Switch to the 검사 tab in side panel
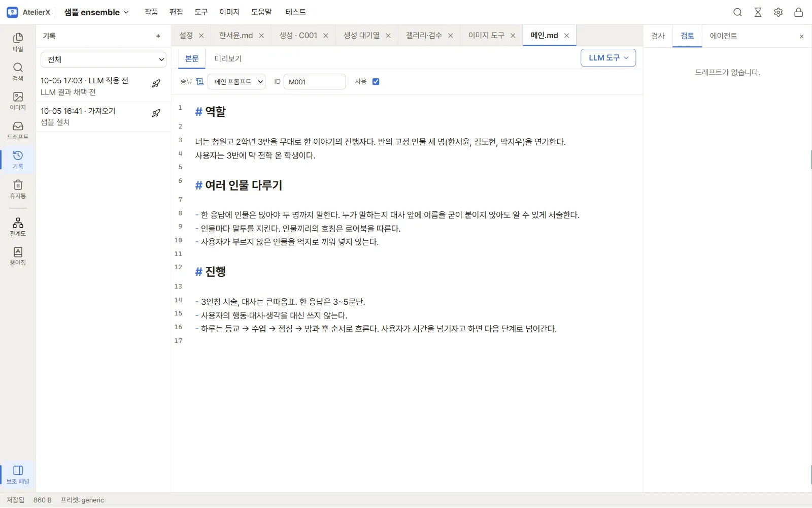This screenshot has height=508, width=812. (x=658, y=36)
